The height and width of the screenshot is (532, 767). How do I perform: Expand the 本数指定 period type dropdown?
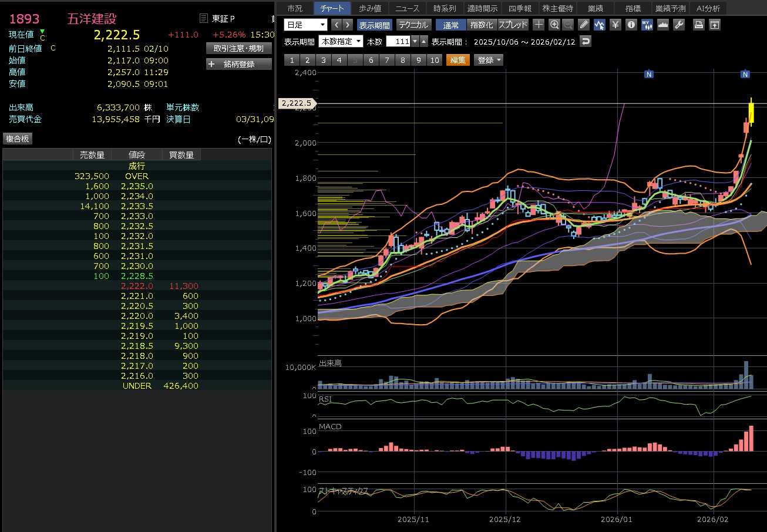[341, 42]
